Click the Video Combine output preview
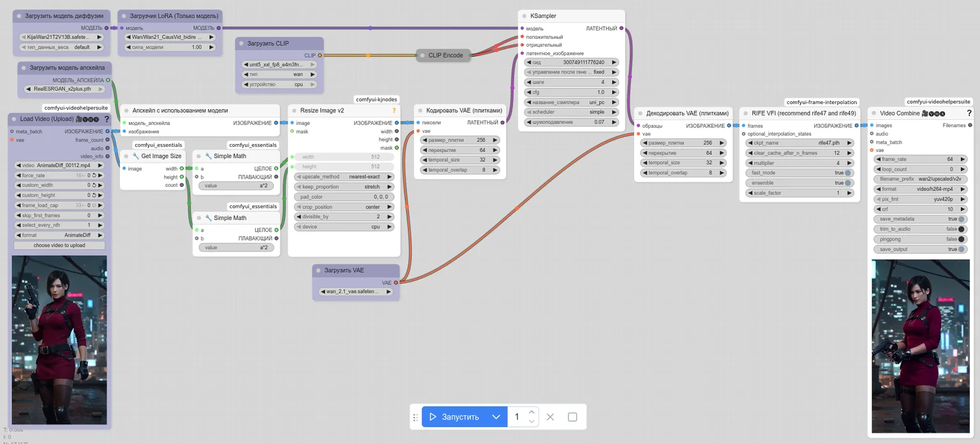The width and height of the screenshot is (980, 444). point(921,346)
